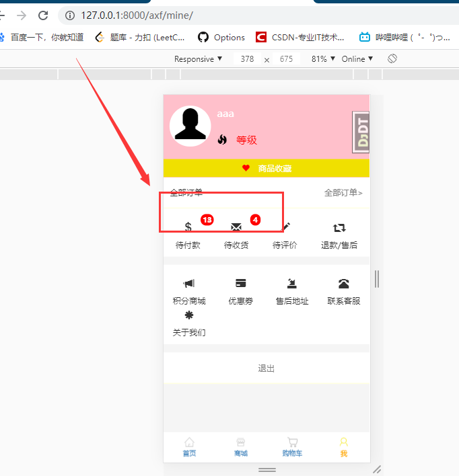Open the CSDN bookmark
This screenshot has width=459, height=476.
(299, 38)
